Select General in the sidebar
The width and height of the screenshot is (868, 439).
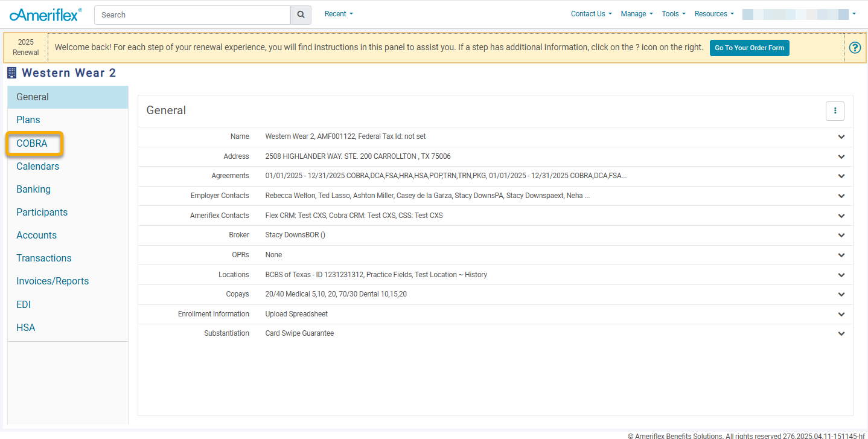click(x=68, y=97)
